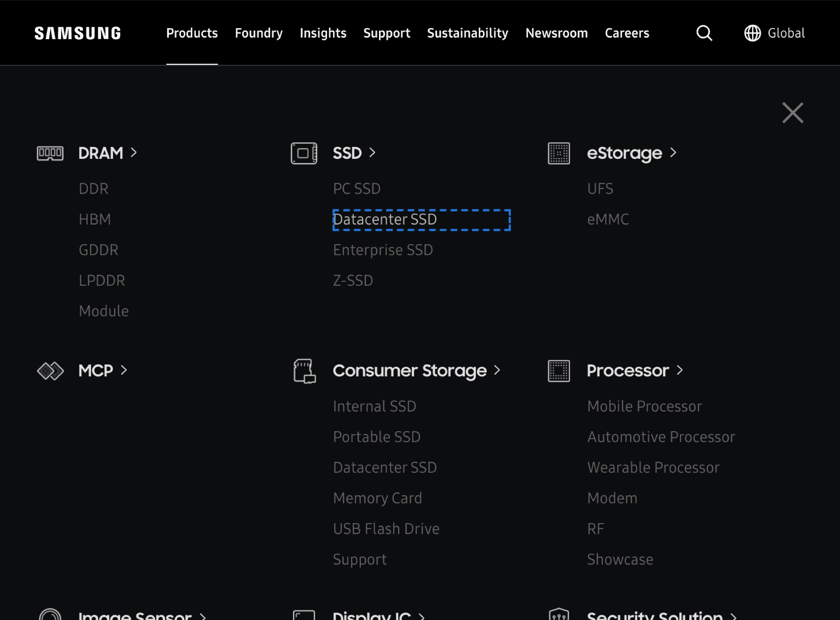Expand SSD category chevron
This screenshot has height=620, width=840.
tap(372, 152)
